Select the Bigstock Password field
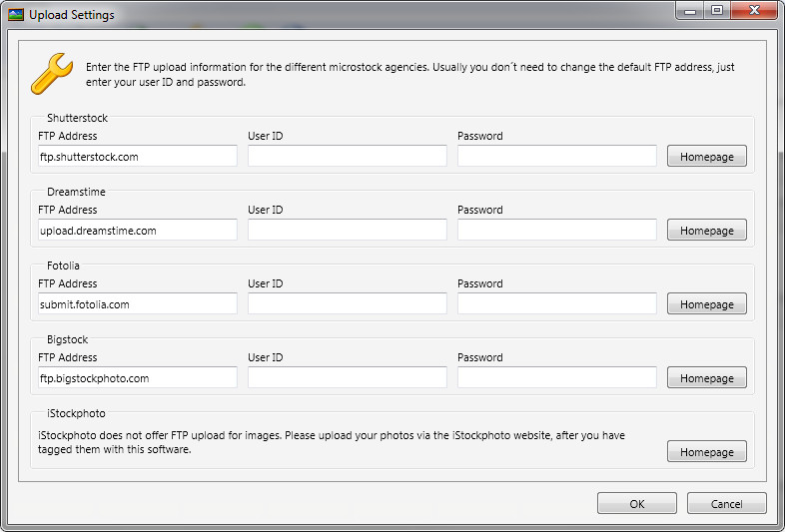785x532 pixels. pos(556,377)
